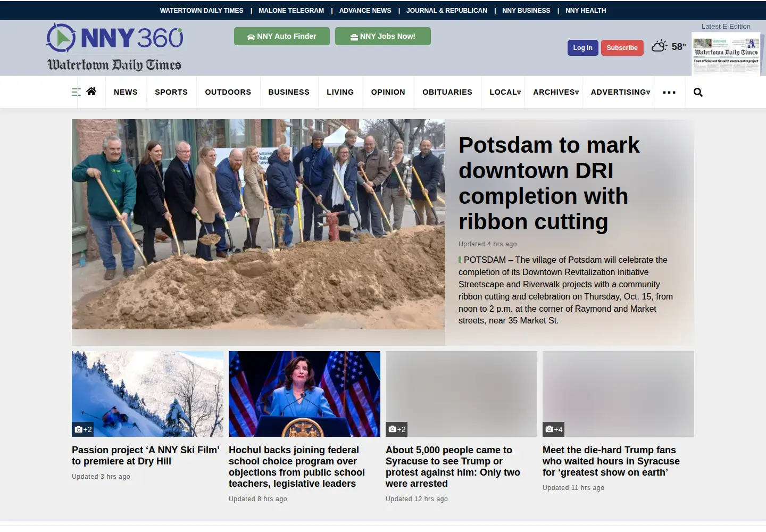Open the Living section
Screen dimensions: 766x532
pyautogui.click(x=340, y=92)
